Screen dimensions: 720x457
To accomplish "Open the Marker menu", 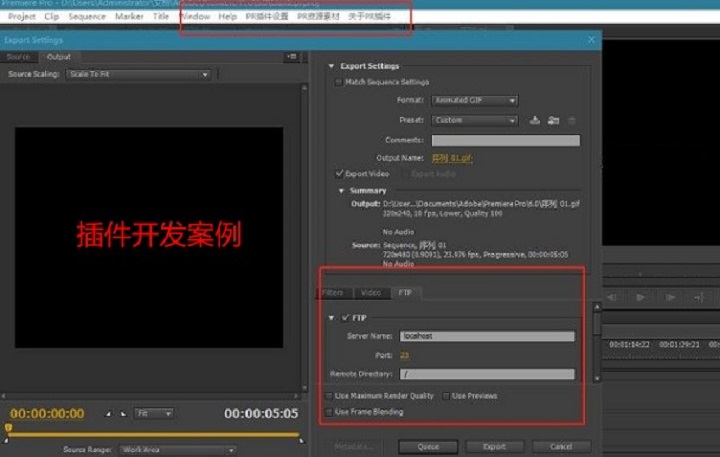I will pyautogui.click(x=129, y=17).
